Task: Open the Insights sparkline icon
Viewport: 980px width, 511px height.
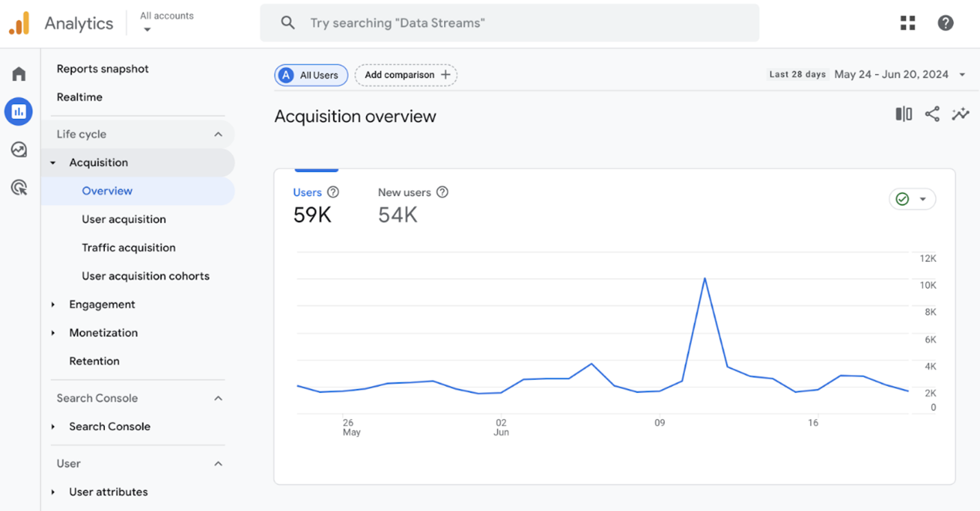Action: point(961,114)
